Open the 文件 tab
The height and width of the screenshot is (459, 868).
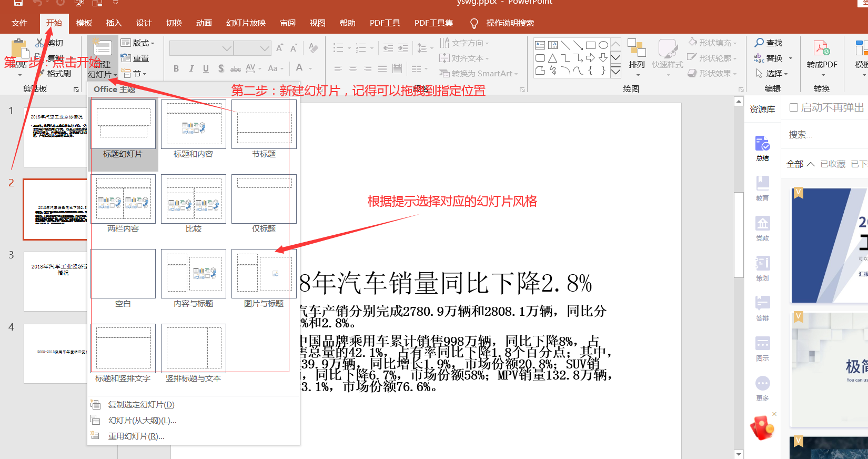coord(19,23)
